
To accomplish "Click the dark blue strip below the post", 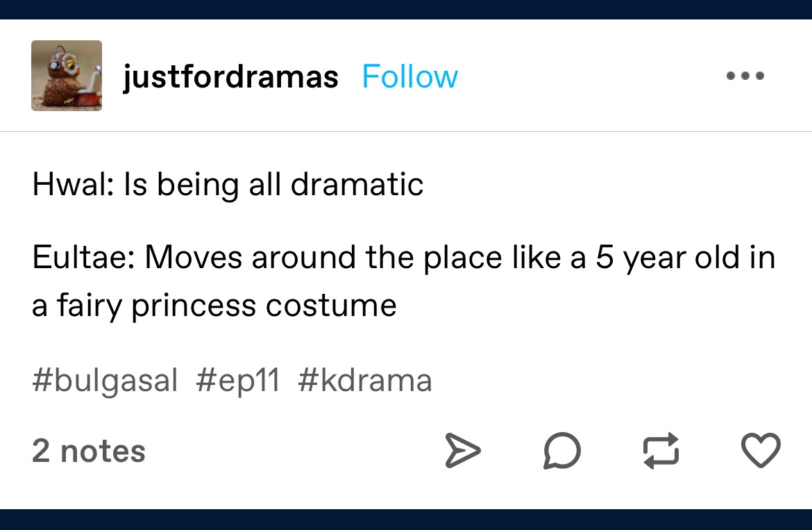I will 406,520.
